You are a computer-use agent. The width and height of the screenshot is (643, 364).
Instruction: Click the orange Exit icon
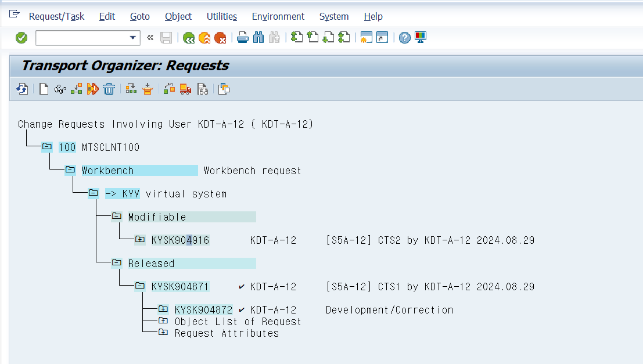[204, 38]
